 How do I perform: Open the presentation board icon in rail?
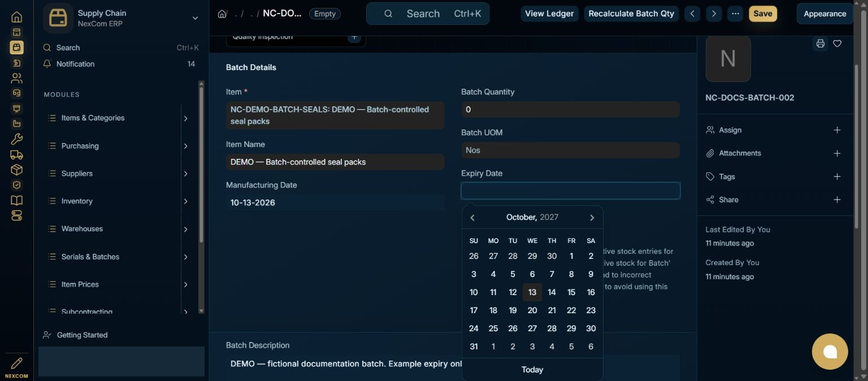pos(16,109)
